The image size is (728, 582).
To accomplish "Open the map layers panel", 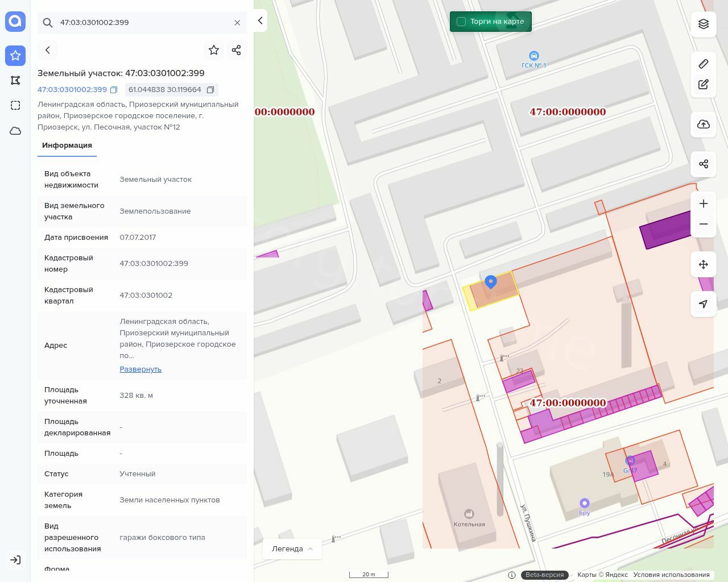I will click(x=704, y=24).
